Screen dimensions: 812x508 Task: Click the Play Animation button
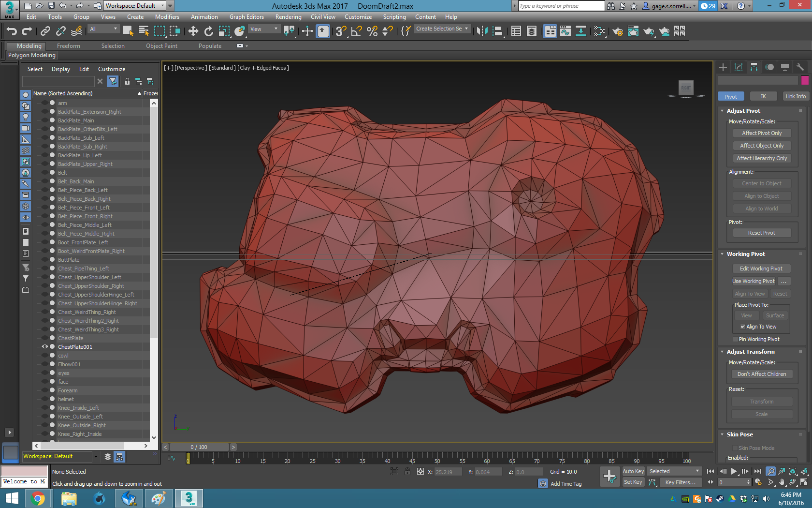(734, 471)
